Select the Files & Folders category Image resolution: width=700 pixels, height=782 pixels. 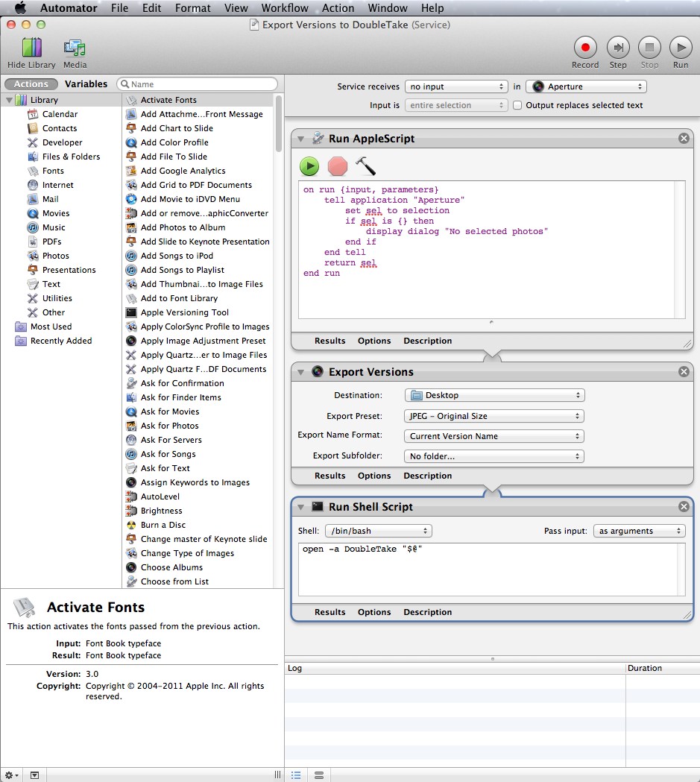72,157
